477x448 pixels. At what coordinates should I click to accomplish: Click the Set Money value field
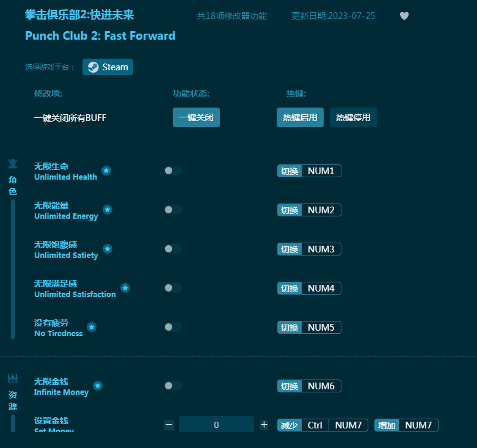pos(216,425)
